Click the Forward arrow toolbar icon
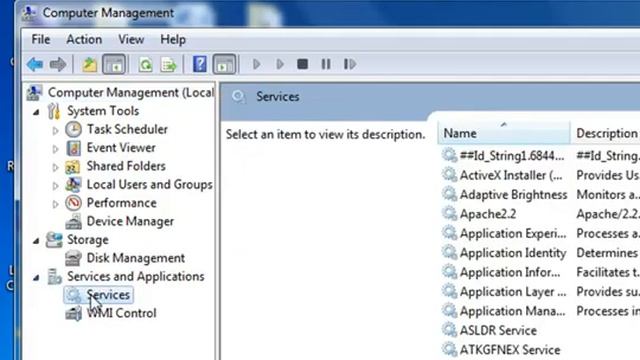Viewport: 640px width, 360px height. pos(58,64)
